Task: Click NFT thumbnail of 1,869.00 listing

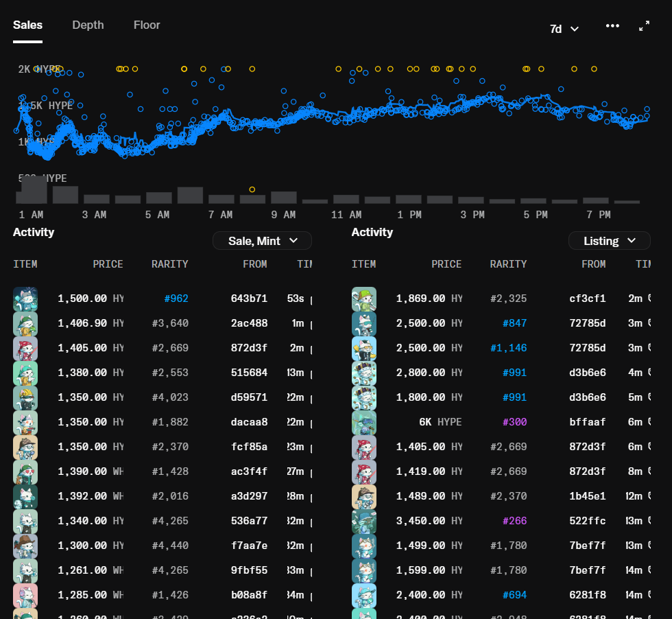Action: pyautogui.click(x=364, y=299)
